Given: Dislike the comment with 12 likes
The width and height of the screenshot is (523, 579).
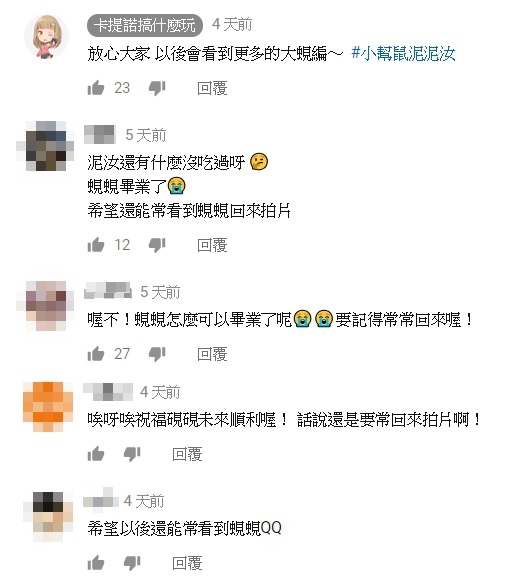Looking at the screenshot, I should [x=157, y=245].
